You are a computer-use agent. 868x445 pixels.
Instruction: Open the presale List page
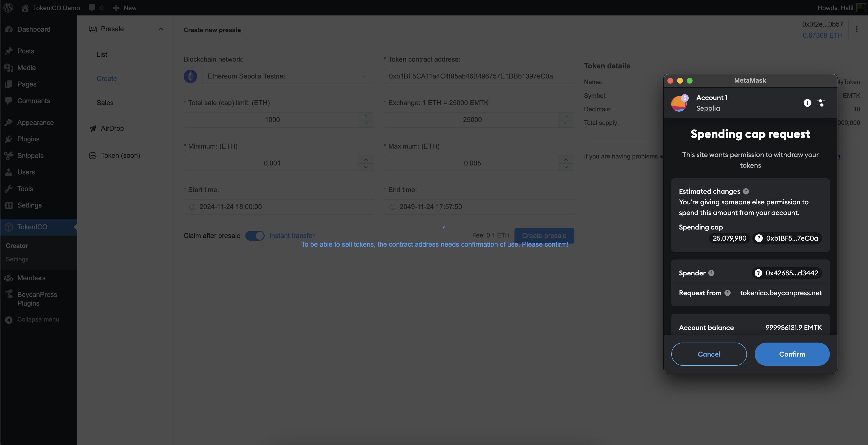click(x=102, y=54)
